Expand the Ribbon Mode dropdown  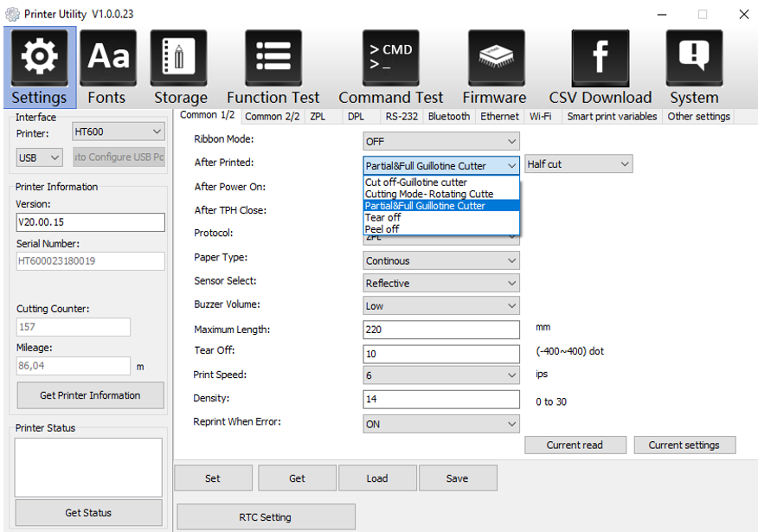pyautogui.click(x=441, y=142)
